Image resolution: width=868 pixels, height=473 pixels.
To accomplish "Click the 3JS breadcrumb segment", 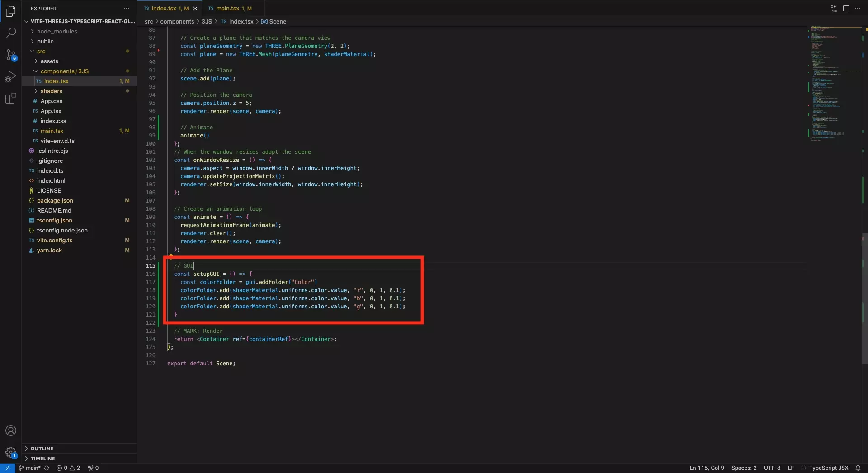I will pyautogui.click(x=207, y=21).
